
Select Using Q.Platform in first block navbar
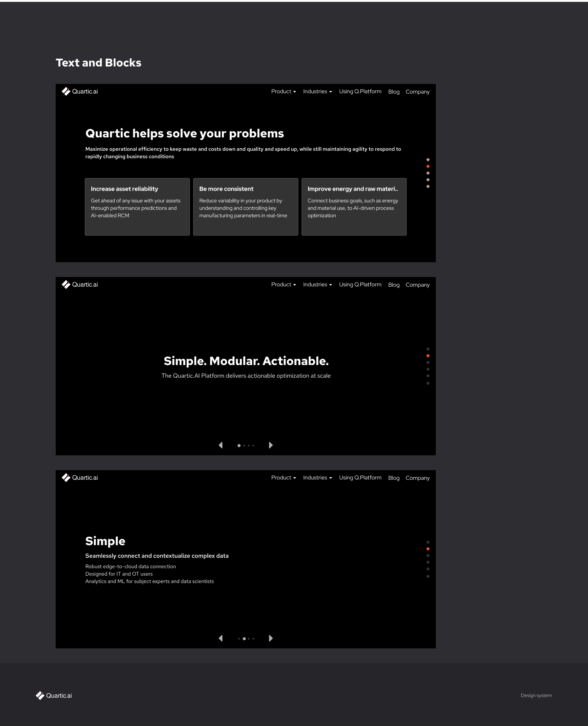click(x=360, y=91)
